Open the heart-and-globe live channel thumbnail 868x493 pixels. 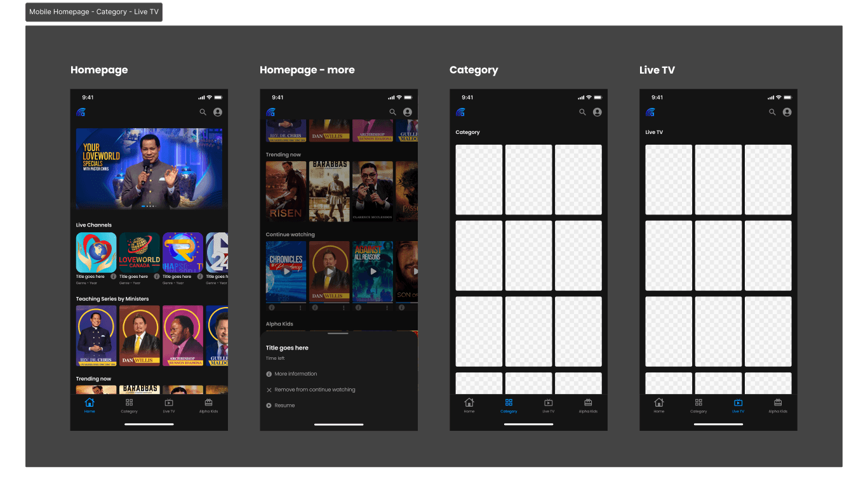click(97, 253)
